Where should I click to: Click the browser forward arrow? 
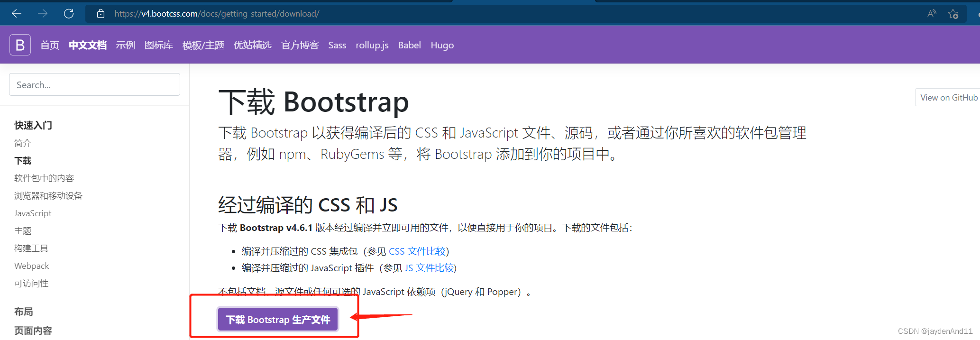coord(43,14)
